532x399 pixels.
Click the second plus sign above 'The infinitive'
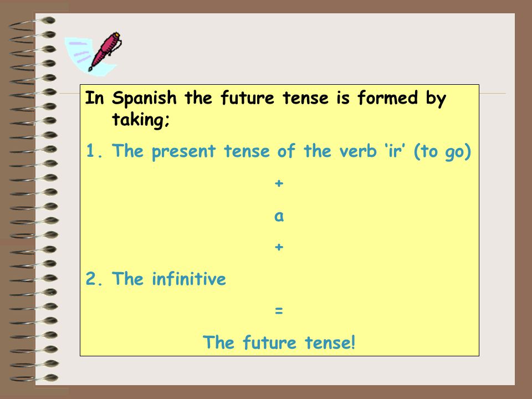point(279,247)
